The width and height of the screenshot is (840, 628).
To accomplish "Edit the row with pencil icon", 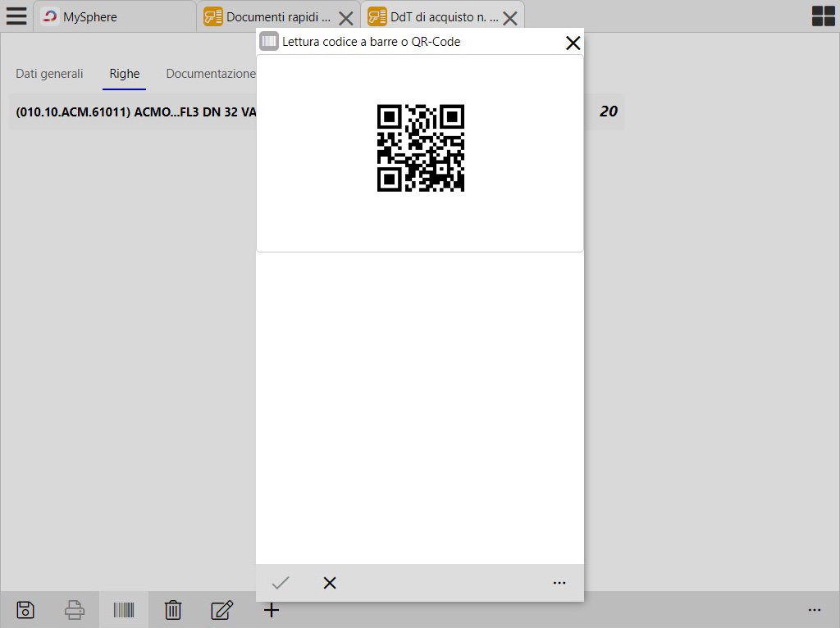I will (x=221, y=610).
